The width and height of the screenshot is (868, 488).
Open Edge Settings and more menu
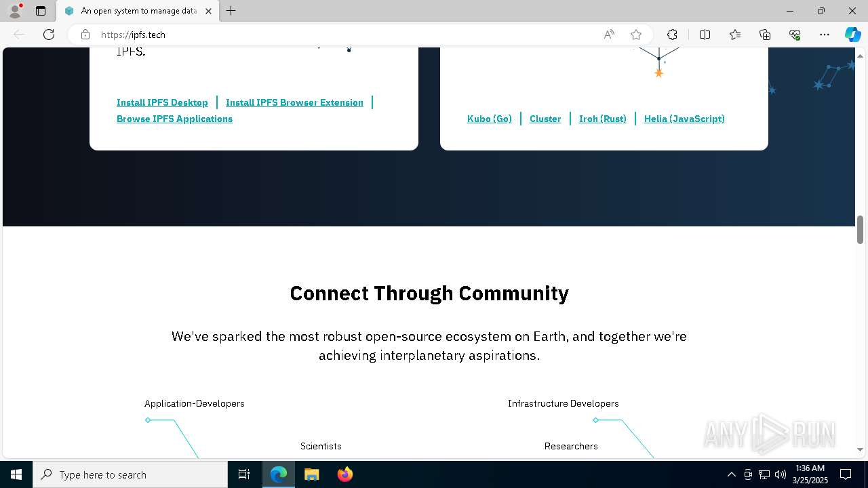[825, 35]
